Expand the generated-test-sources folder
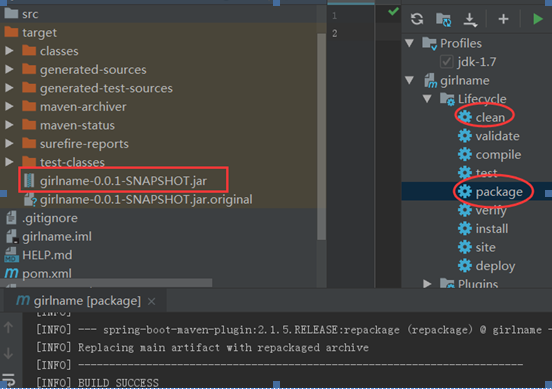 point(9,88)
